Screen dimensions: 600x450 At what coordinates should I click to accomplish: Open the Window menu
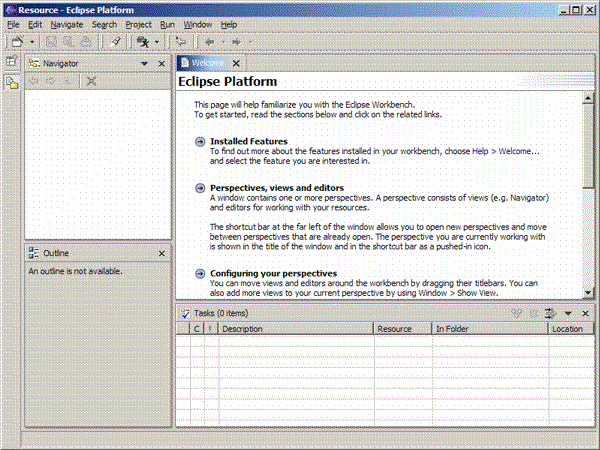[x=198, y=23]
